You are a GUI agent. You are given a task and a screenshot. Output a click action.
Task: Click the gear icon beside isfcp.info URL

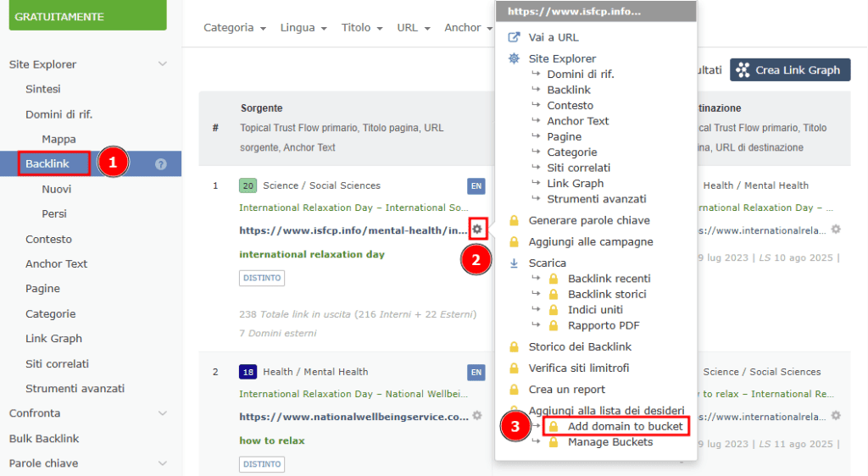point(477,230)
